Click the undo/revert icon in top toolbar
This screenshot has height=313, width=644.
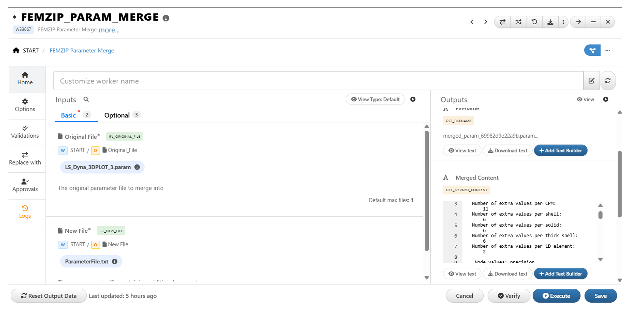[534, 22]
